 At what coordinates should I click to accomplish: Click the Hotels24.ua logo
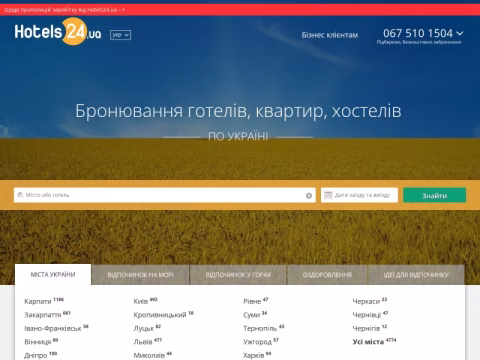[58, 32]
